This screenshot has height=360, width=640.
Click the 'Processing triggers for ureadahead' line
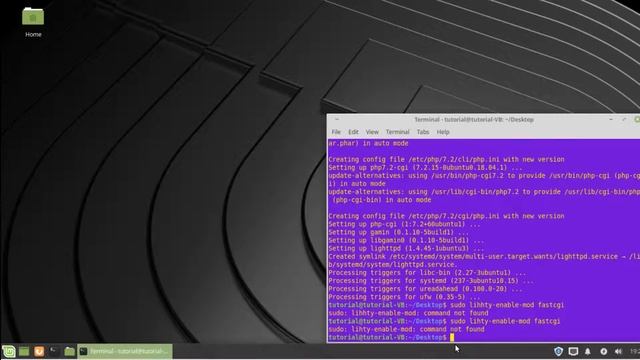(425, 289)
